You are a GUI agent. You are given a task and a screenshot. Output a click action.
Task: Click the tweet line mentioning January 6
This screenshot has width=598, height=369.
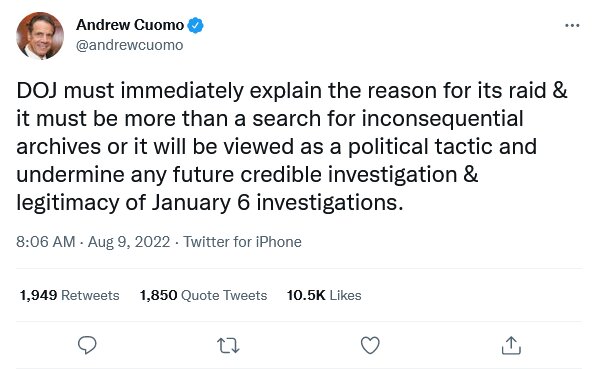210,202
